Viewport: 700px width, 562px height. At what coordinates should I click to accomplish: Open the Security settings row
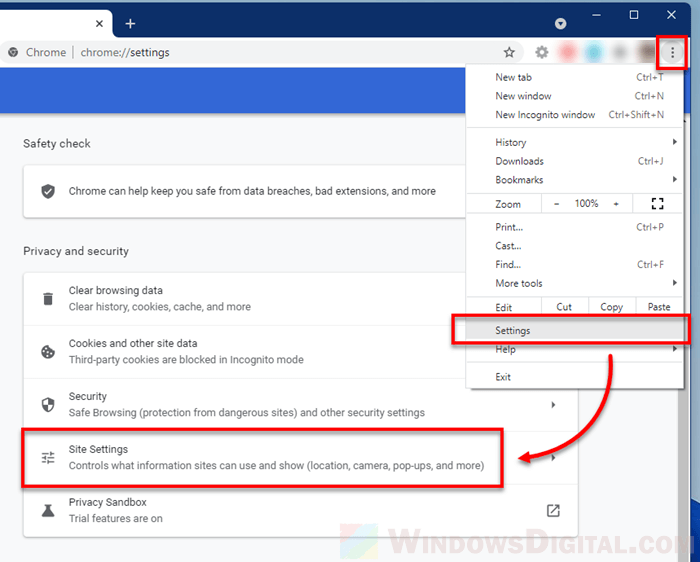point(300,405)
